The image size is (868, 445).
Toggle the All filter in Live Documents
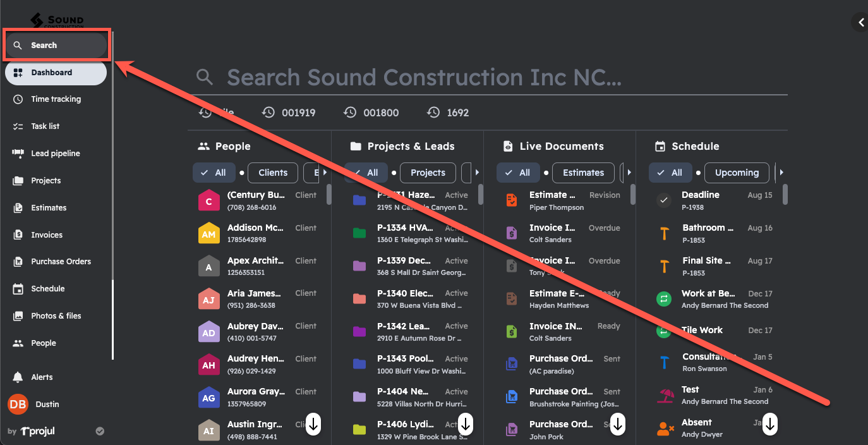coord(517,173)
